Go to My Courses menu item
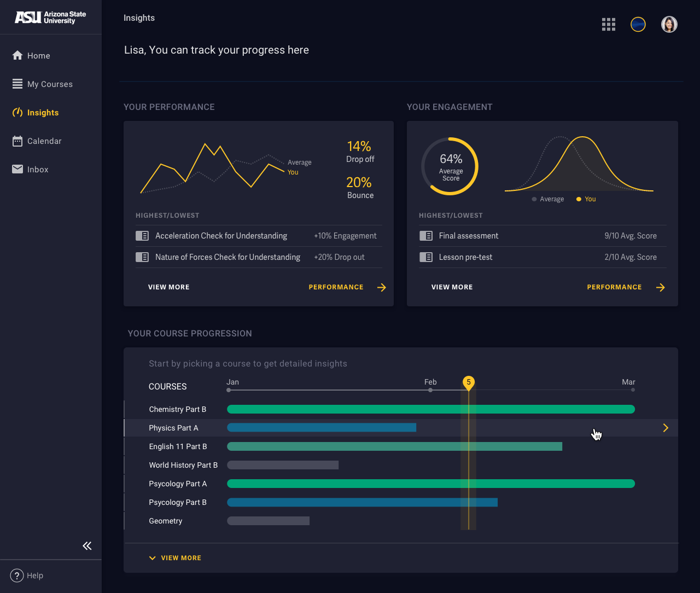This screenshot has height=593, width=700. [50, 84]
